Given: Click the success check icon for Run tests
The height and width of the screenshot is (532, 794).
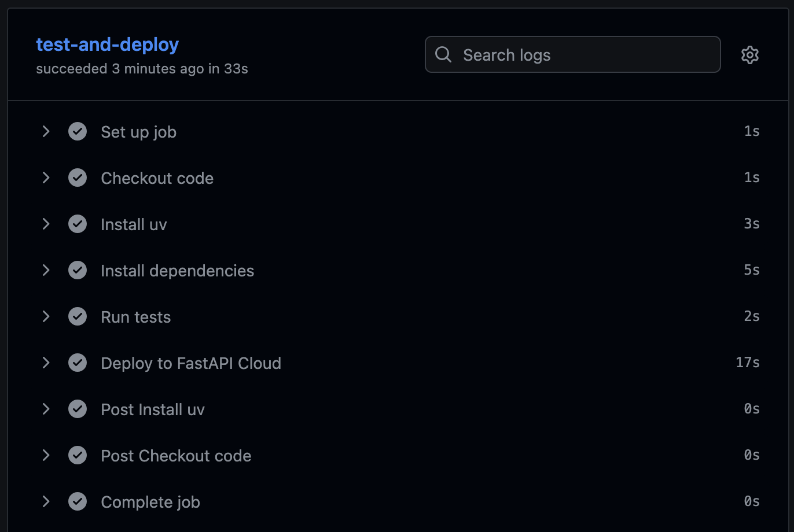Looking at the screenshot, I should 78,316.
